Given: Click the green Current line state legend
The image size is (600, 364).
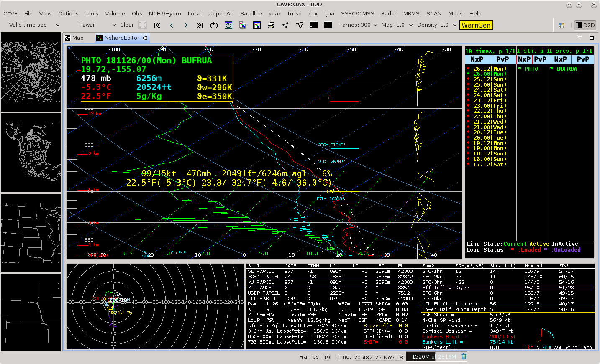Looking at the screenshot, I should (x=515, y=244).
